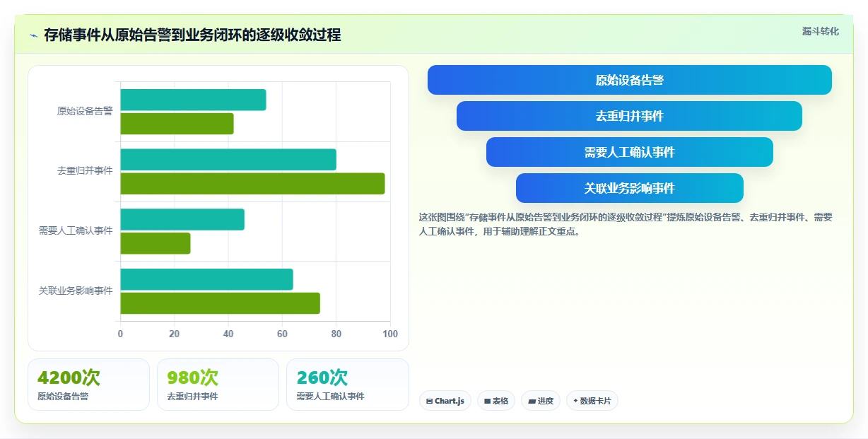Click the 进度 tag
868x439 pixels.
[x=541, y=401]
